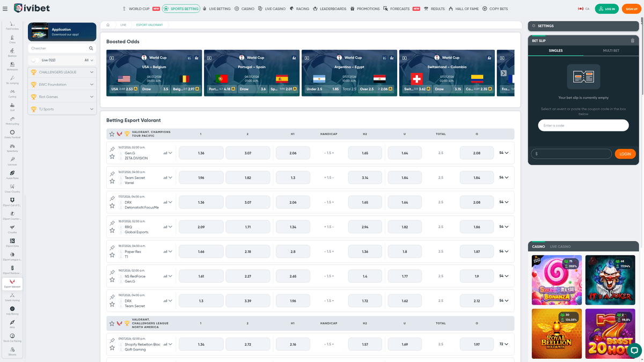Switch to Live Casino tab in casino widget
Image resolution: width=644 pixels, height=362 pixels.
tap(560, 247)
